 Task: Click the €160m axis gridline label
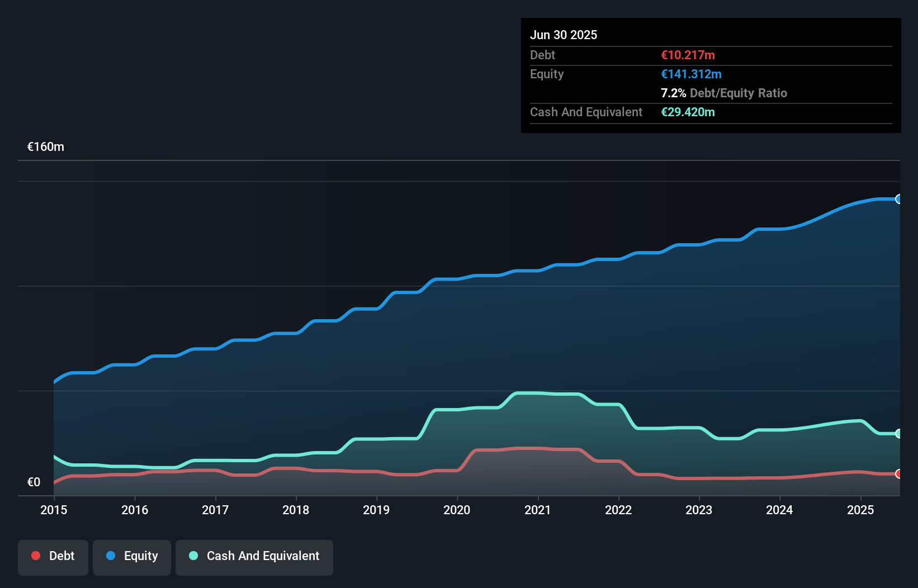(45, 146)
